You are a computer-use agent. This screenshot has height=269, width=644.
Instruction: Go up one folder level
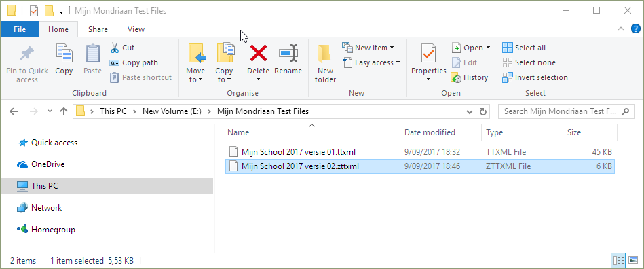[x=64, y=111]
